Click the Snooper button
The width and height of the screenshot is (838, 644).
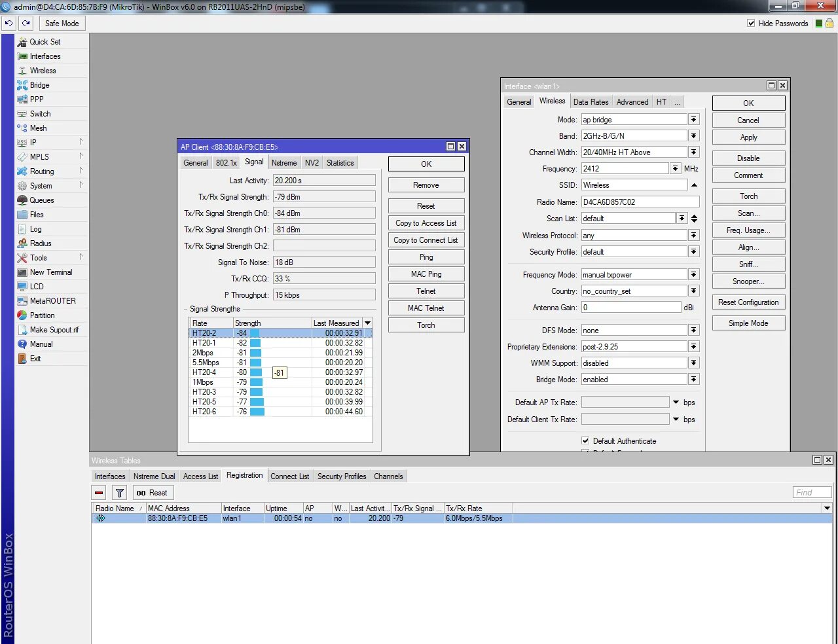pyautogui.click(x=748, y=281)
